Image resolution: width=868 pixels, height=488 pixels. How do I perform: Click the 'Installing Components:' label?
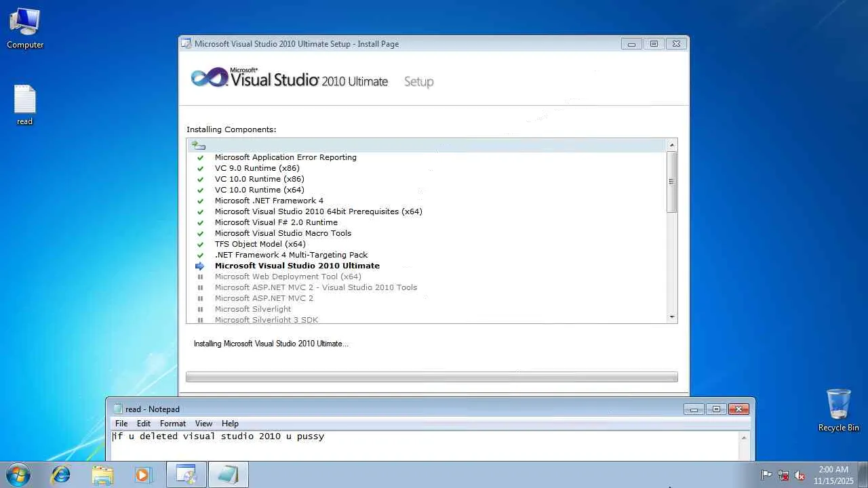(x=231, y=129)
